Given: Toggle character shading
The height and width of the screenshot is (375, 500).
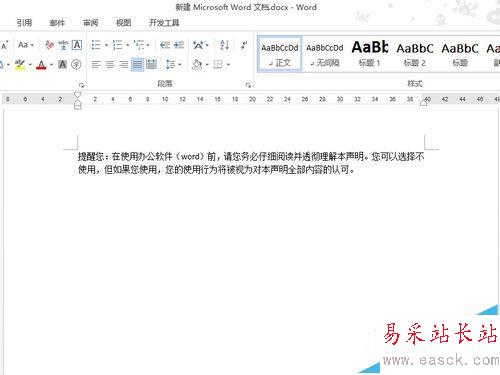Looking at the screenshot, I should click(62, 64).
